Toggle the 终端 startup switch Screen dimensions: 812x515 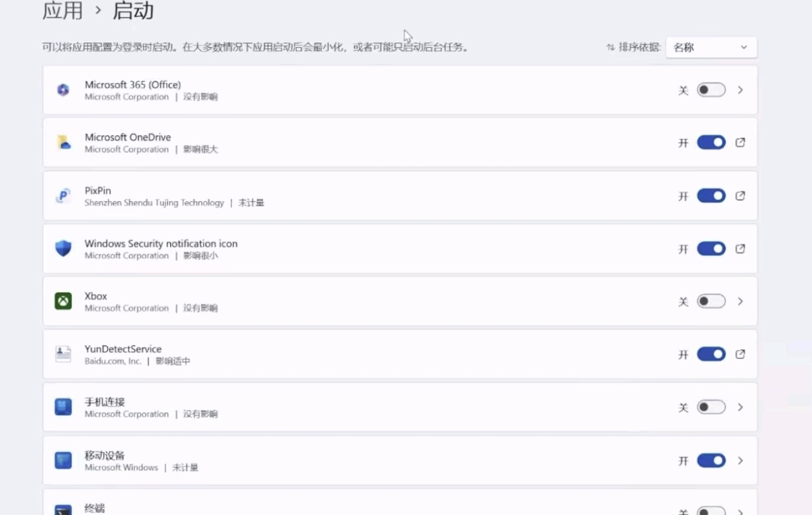[711, 511]
